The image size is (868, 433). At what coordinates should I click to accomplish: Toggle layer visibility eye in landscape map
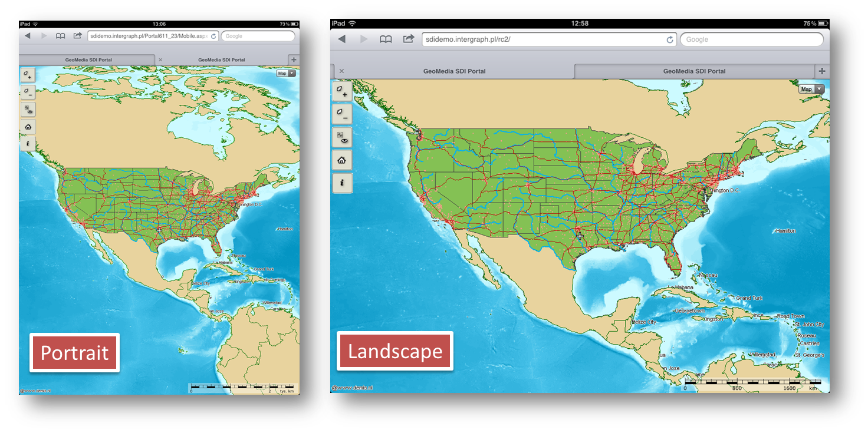342,137
